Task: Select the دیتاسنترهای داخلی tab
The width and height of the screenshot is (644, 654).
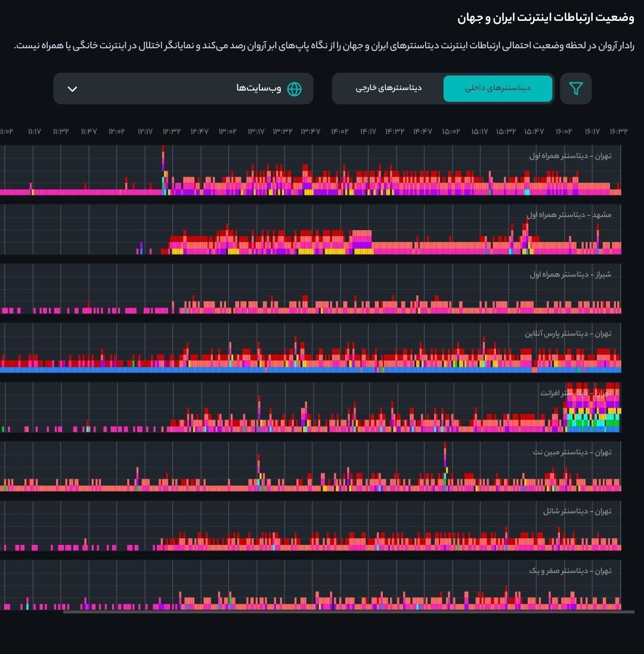Action: [x=497, y=88]
